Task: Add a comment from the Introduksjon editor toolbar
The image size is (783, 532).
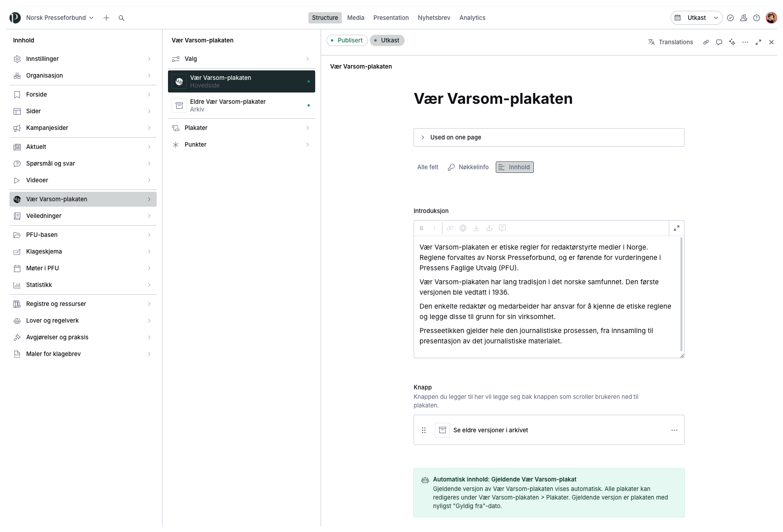Action: tap(502, 228)
